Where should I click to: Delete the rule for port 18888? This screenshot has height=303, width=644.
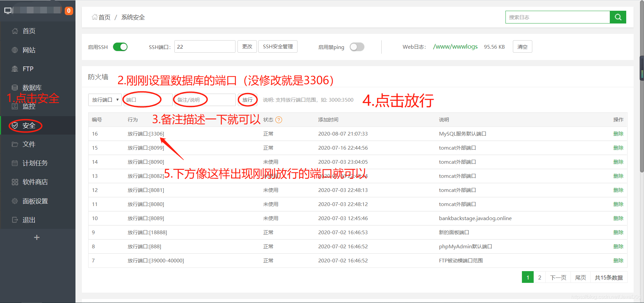tap(618, 233)
